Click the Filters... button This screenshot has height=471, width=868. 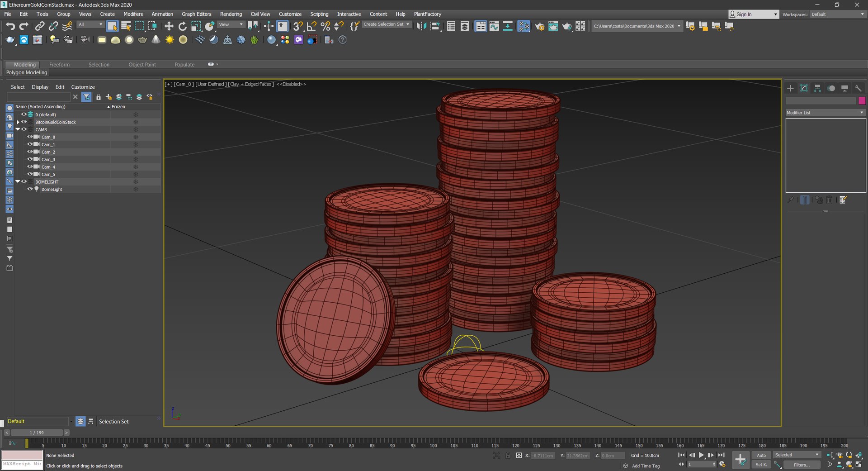tap(802, 465)
